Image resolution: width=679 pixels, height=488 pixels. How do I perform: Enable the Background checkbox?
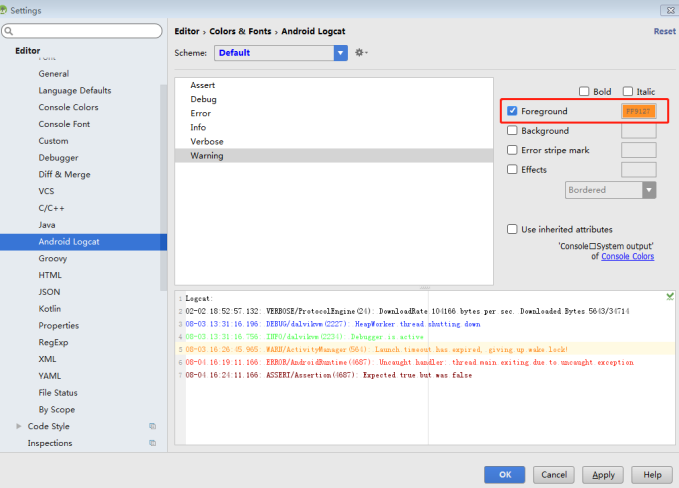tap(512, 130)
